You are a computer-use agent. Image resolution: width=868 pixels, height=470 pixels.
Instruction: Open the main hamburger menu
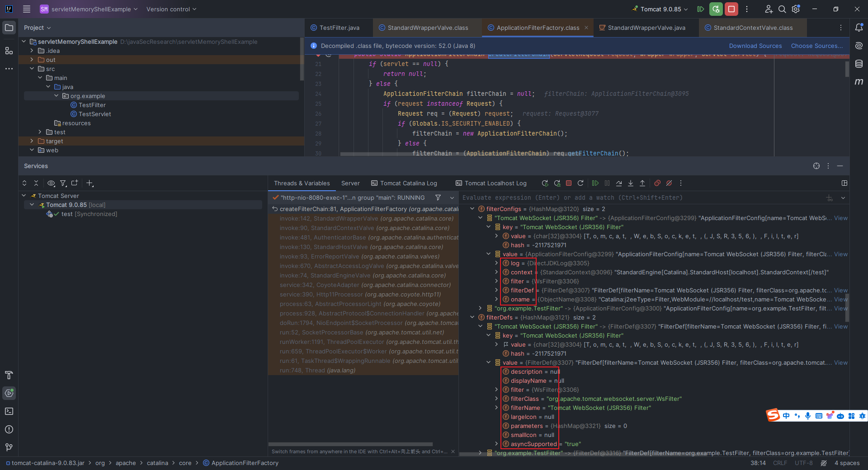point(27,9)
